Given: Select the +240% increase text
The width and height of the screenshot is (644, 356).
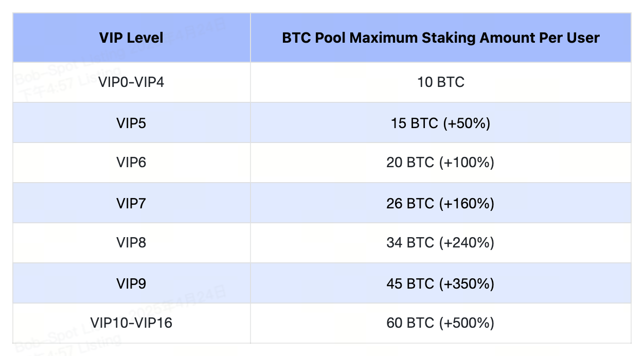Looking at the screenshot, I should coord(467,243).
